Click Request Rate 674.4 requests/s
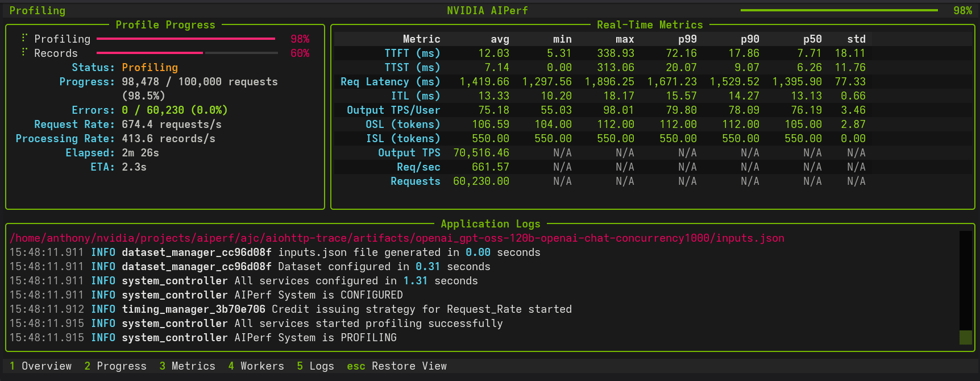Screen dimensions: 980x381 (x=172, y=125)
